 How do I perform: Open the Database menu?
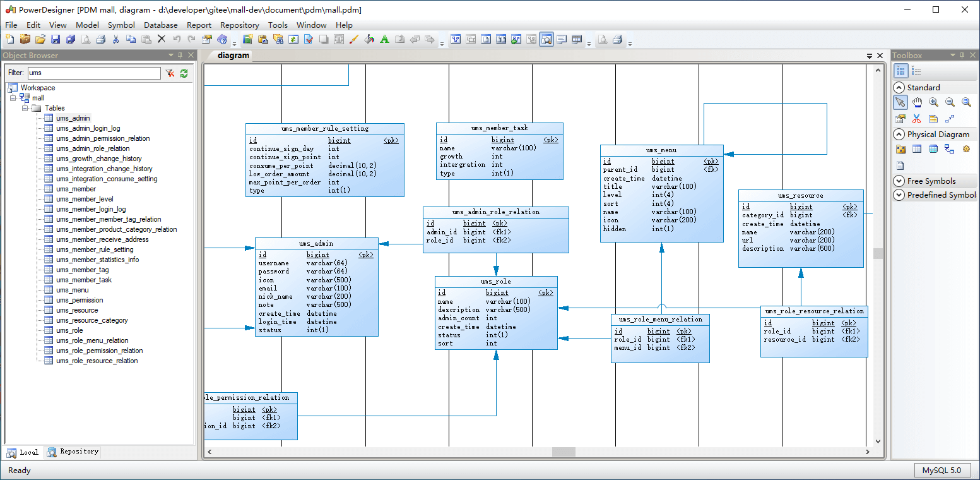(x=161, y=25)
